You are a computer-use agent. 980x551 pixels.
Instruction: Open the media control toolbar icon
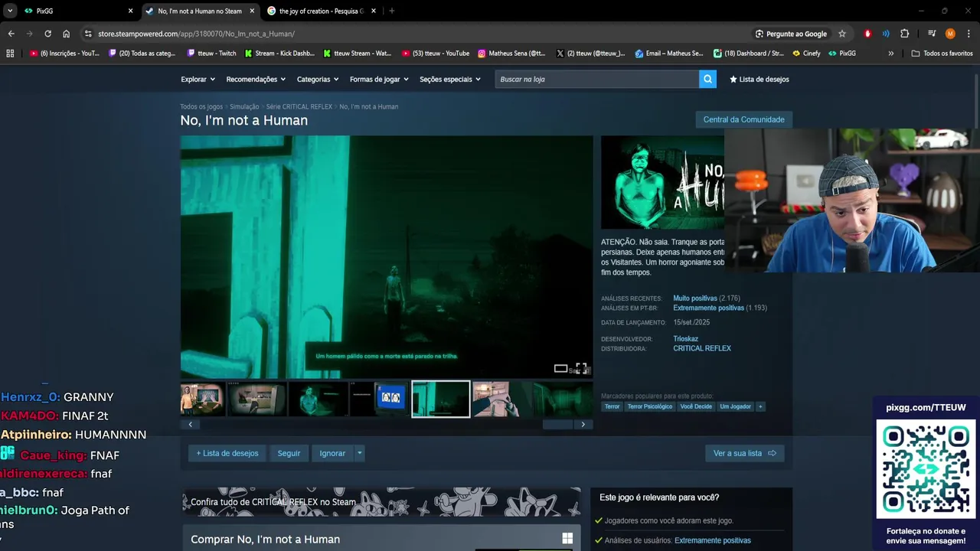coord(932,34)
